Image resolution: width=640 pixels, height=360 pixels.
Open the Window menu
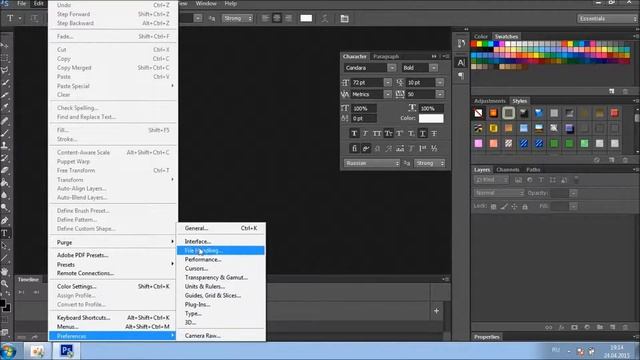click(206, 4)
